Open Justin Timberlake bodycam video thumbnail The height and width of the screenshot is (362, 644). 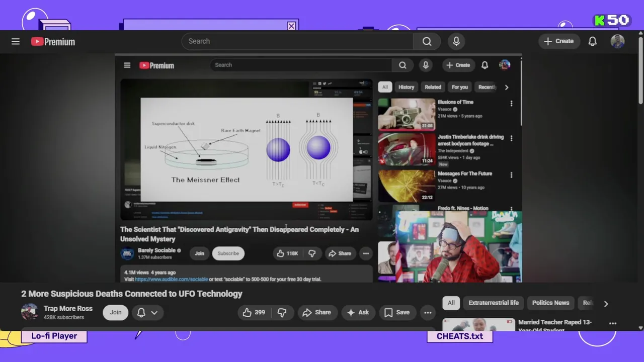point(407,150)
